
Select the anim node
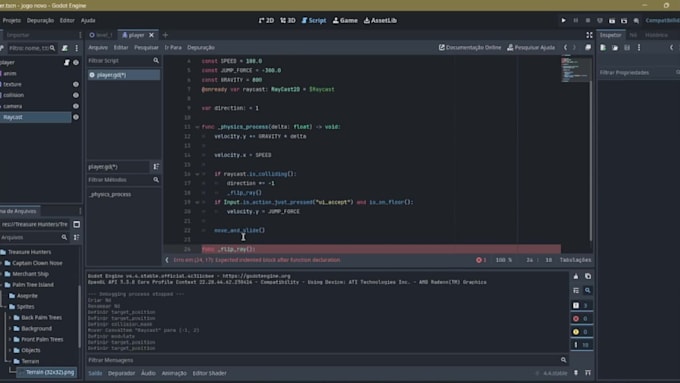point(10,73)
